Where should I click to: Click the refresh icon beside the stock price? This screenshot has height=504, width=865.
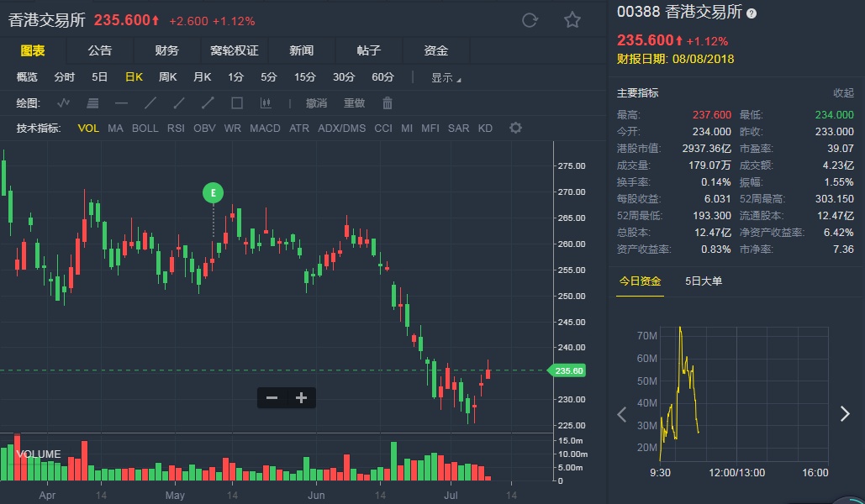530,20
